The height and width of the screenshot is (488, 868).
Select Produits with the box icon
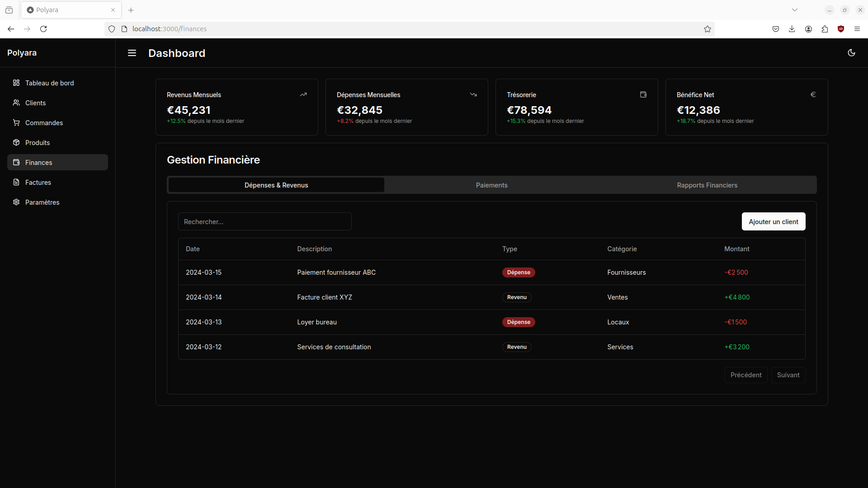(x=16, y=143)
